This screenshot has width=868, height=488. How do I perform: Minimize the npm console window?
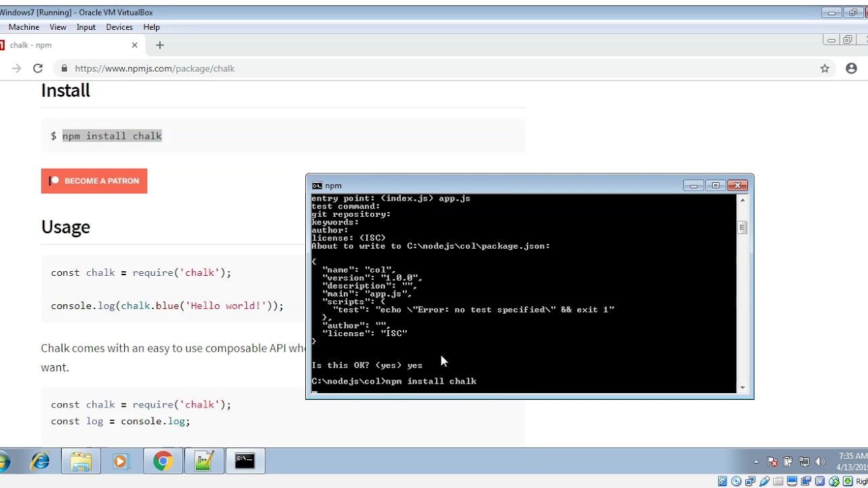coord(693,185)
